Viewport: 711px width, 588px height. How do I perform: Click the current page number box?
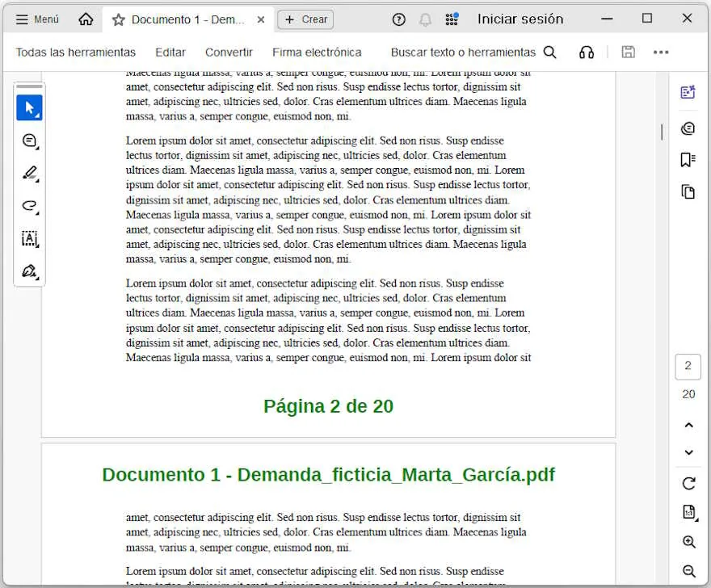tap(688, 367)
